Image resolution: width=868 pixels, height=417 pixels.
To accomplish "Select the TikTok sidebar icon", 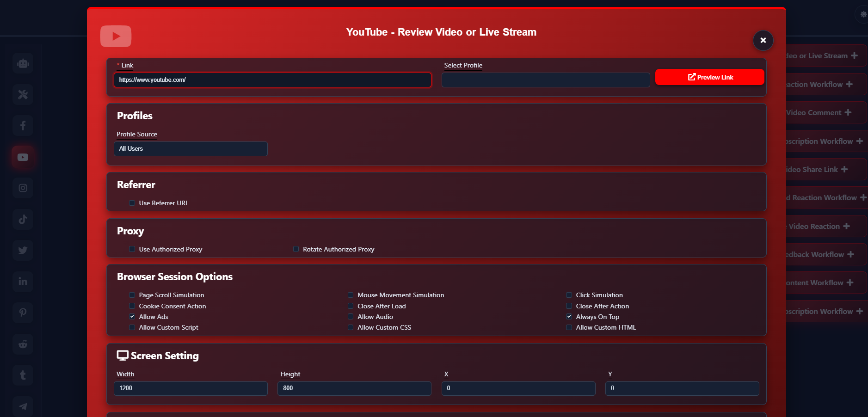I will pyautogui.click(x=23, y=220).
